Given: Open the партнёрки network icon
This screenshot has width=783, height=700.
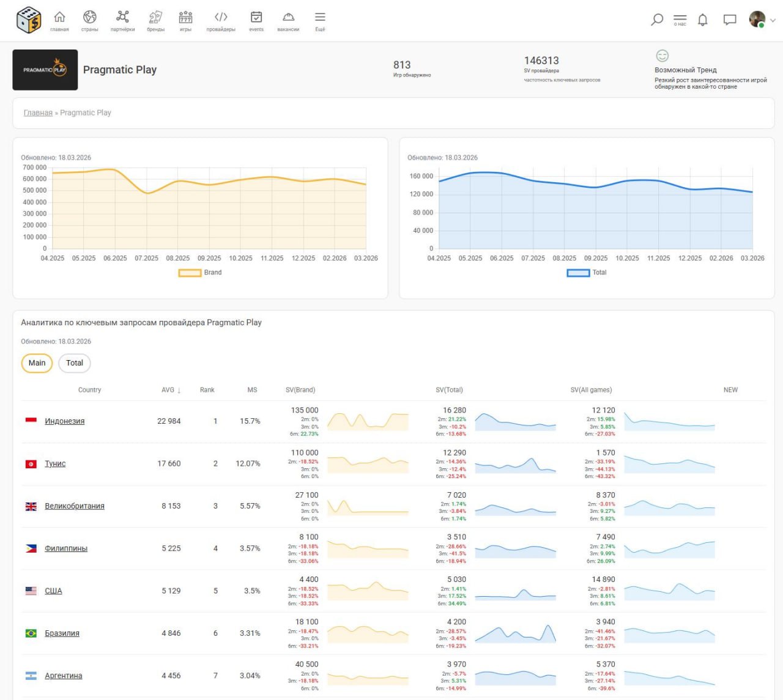Looking at the screenshot, I should click(x=122, y=18).
